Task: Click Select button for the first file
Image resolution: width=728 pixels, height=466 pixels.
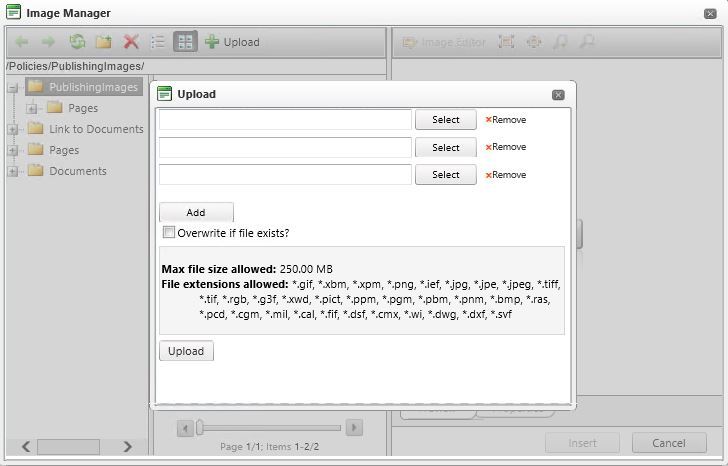Action: pyautogui.click(x=445, y=120)
